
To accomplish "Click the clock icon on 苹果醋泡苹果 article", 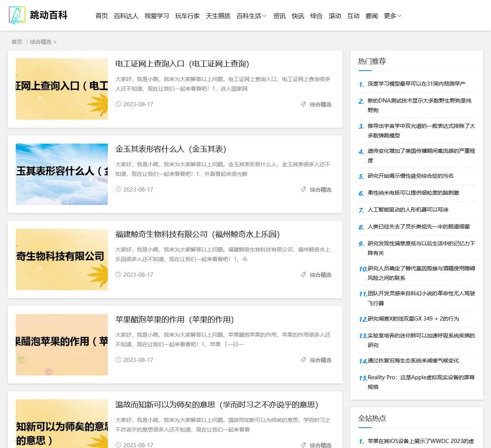I will pos(119,360).
